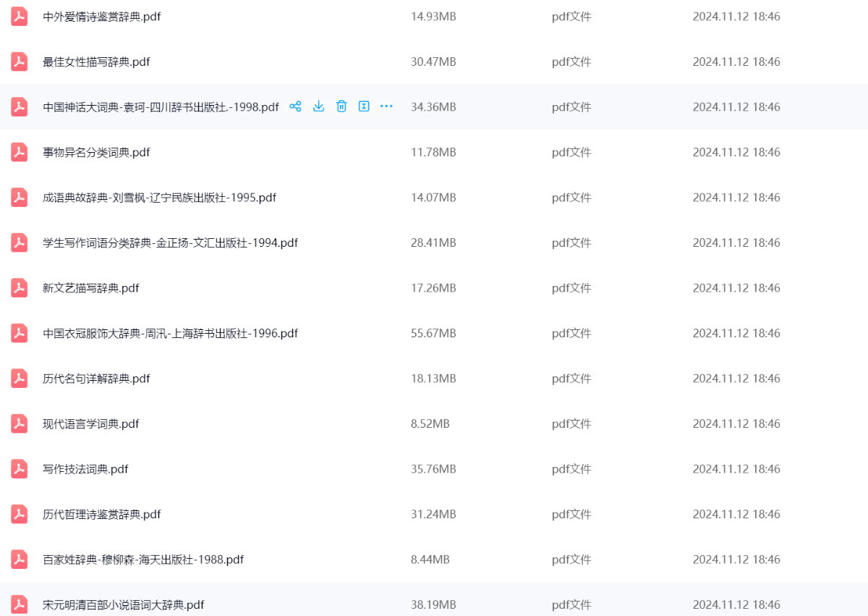Open 百家姓辞典-穆柳森-海天出版社 pdf

pos(143,560)
